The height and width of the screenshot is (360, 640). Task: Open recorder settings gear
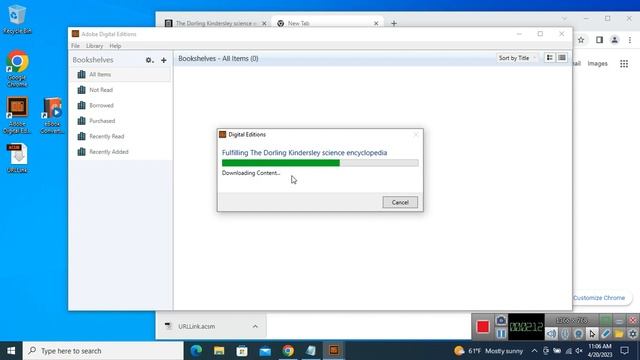[x=632, y=333]
